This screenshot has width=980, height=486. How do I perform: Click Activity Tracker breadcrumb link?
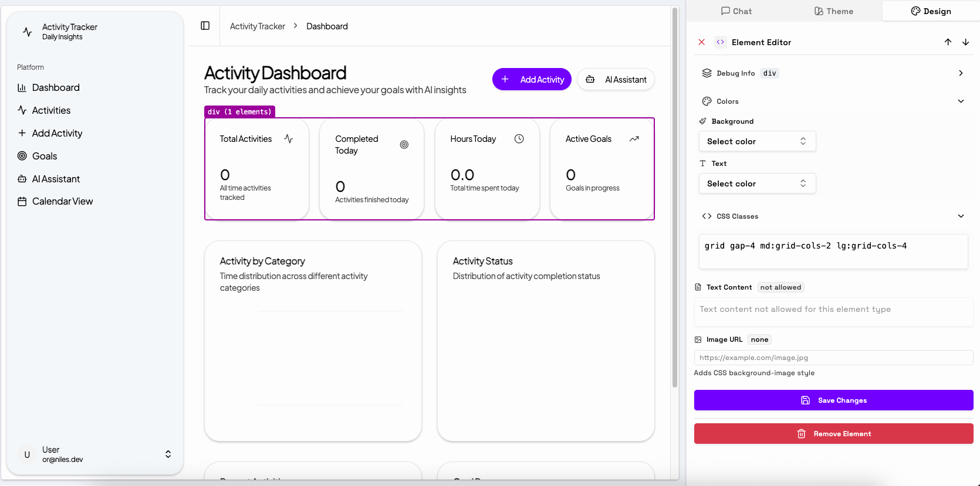(x=258, y=26)
